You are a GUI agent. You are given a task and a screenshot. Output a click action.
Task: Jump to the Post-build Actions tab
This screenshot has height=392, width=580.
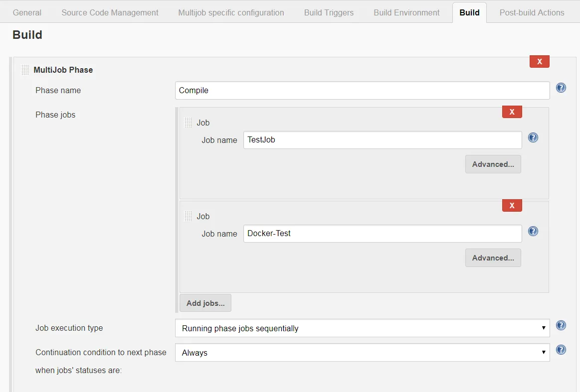pos(532,12)
